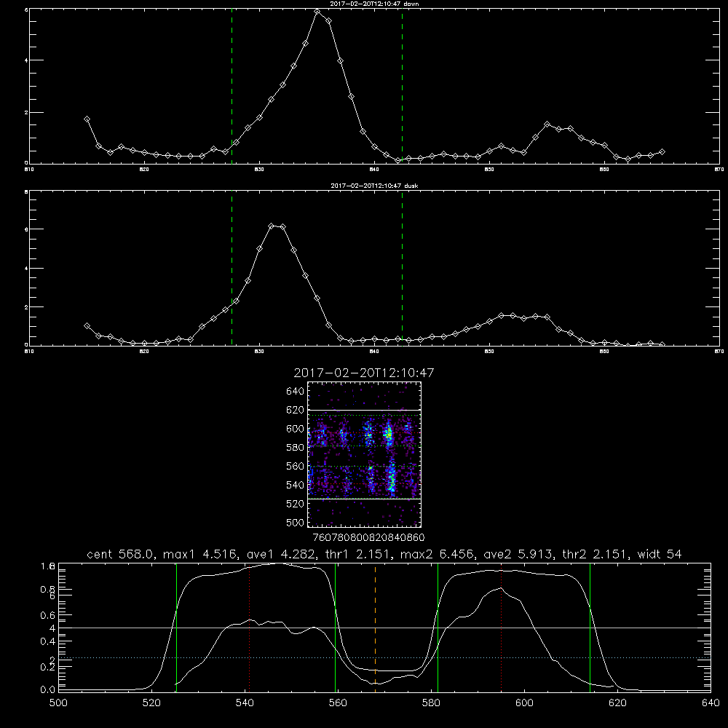Click bottom plot x-axis label '620'
Screen dimensions: 728x728
tap(617, 703)
